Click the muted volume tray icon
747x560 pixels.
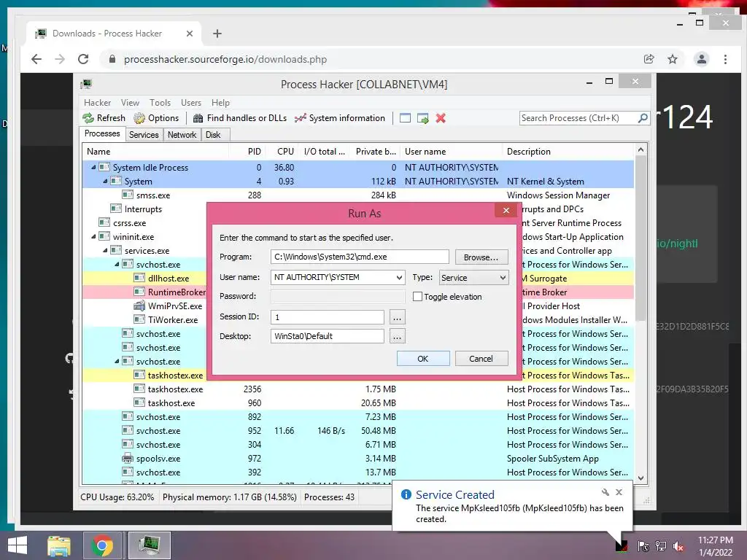(678, 546)
